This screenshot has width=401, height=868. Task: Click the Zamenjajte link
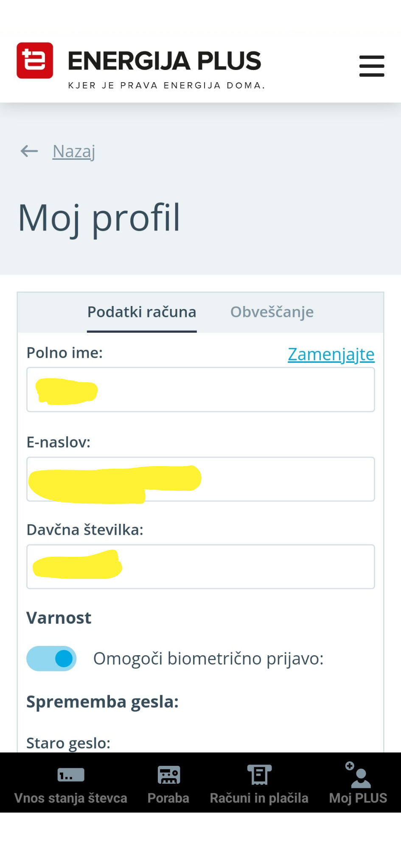click(x=331, y=354)
